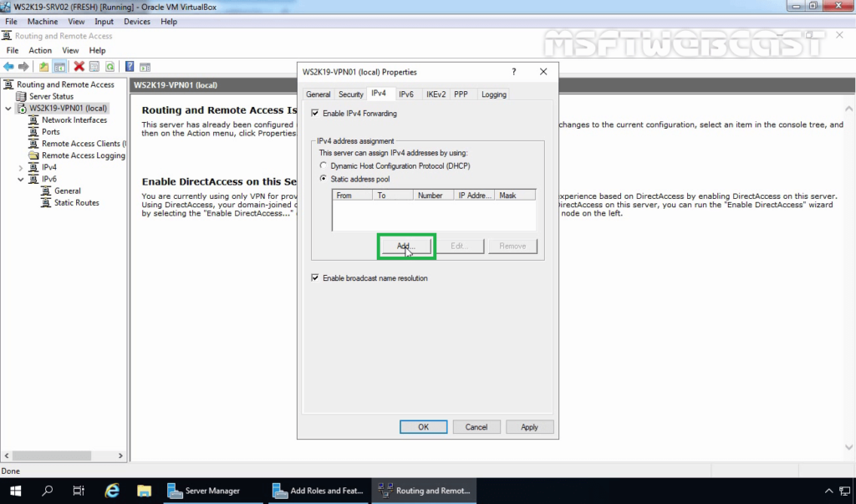Open the Windows Start menu

coord(15,491)
